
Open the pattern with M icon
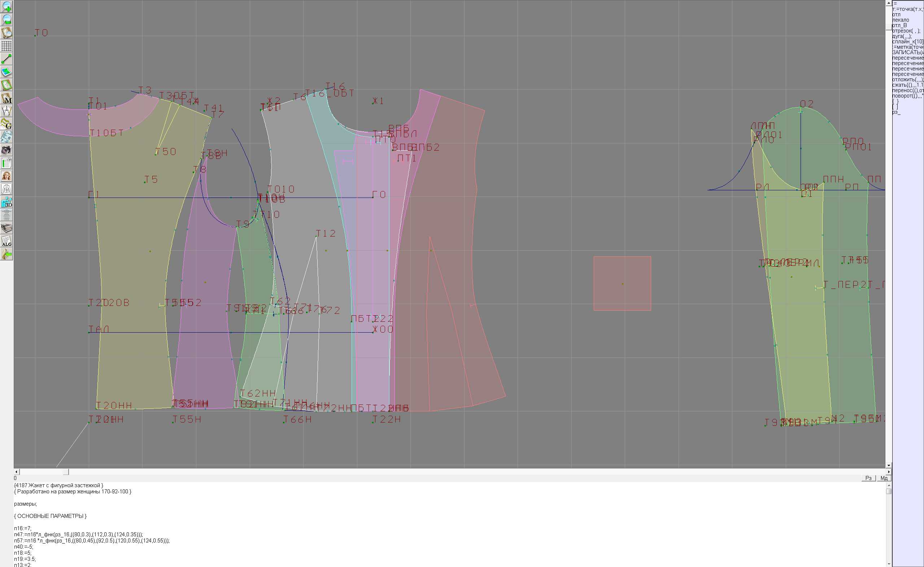click(x=7, y=98)
